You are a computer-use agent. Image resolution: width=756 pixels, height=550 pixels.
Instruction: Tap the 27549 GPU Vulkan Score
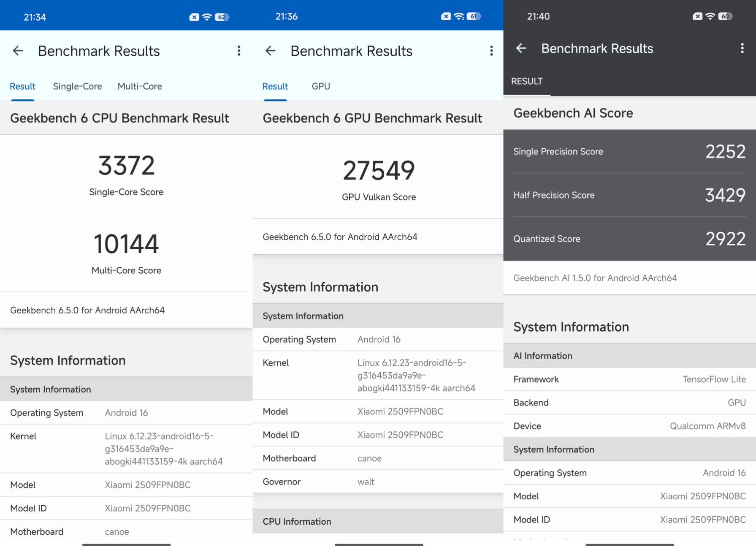[x=379, y=171]
